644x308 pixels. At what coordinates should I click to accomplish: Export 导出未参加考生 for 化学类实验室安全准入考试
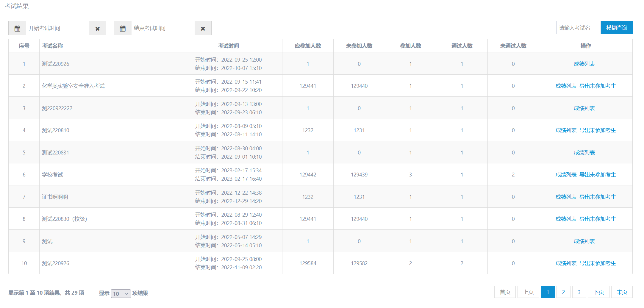[x=598, y=86]
